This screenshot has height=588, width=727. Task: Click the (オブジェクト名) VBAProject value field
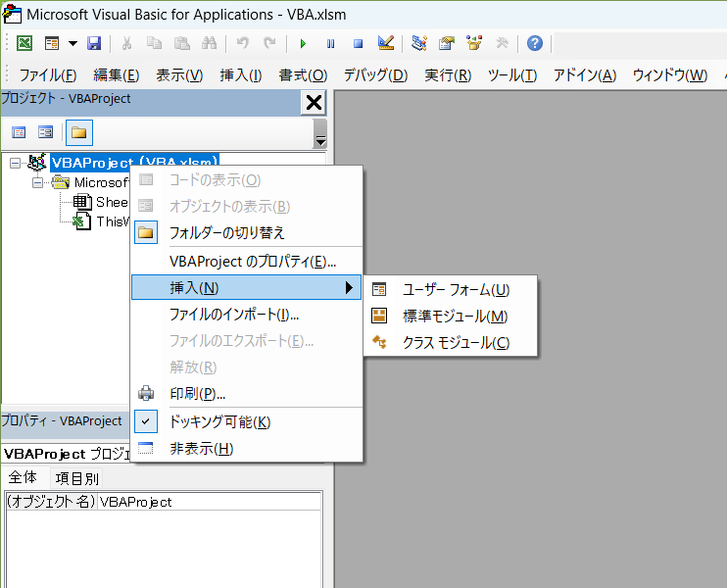pyautogui.click(x=209, y=502)
